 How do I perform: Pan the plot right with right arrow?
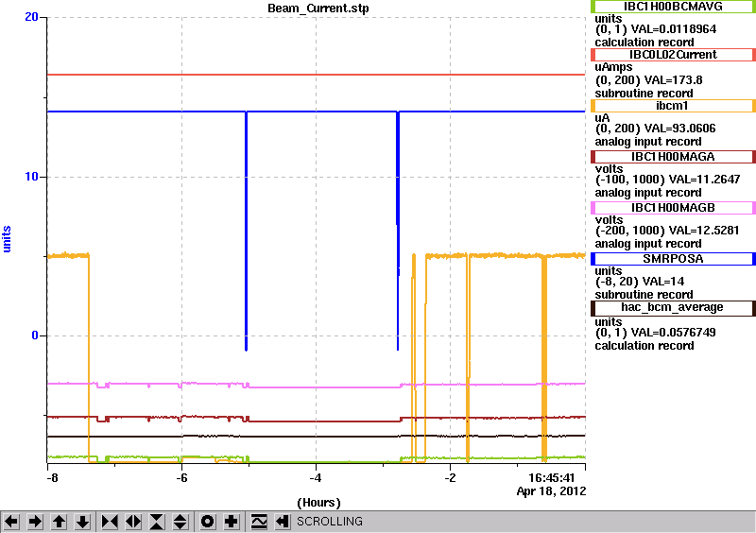click(35, 522)
